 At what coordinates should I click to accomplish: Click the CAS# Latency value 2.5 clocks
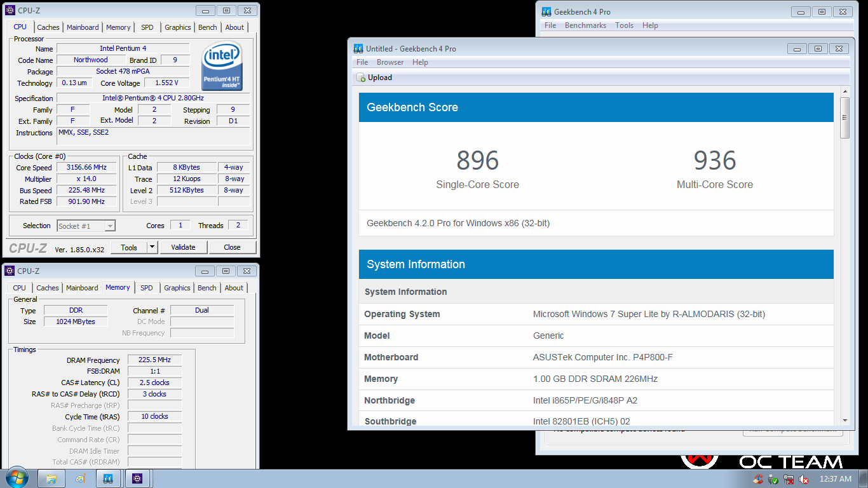click(x=154, y=383)
